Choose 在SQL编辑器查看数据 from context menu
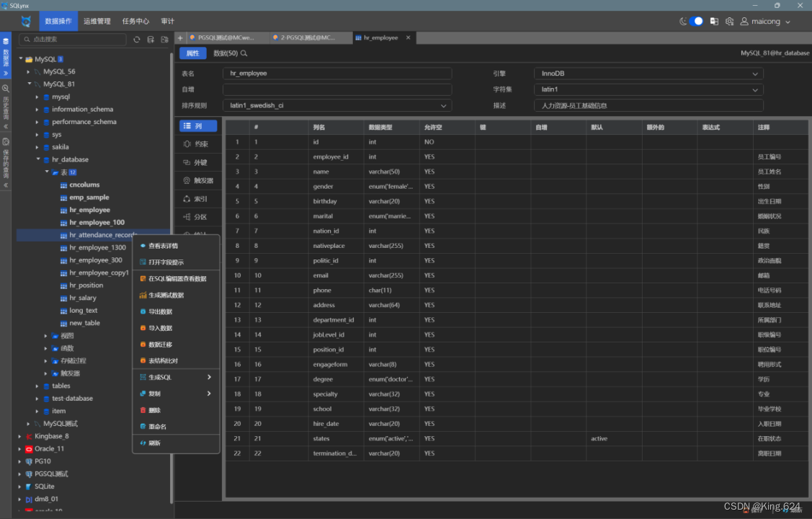 coord(176,279)
